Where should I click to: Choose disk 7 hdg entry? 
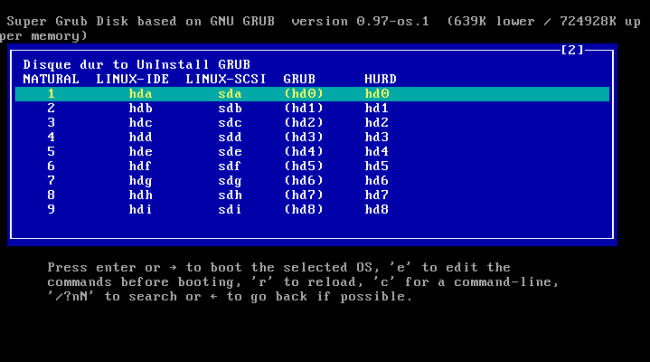(x=312, y=181)
